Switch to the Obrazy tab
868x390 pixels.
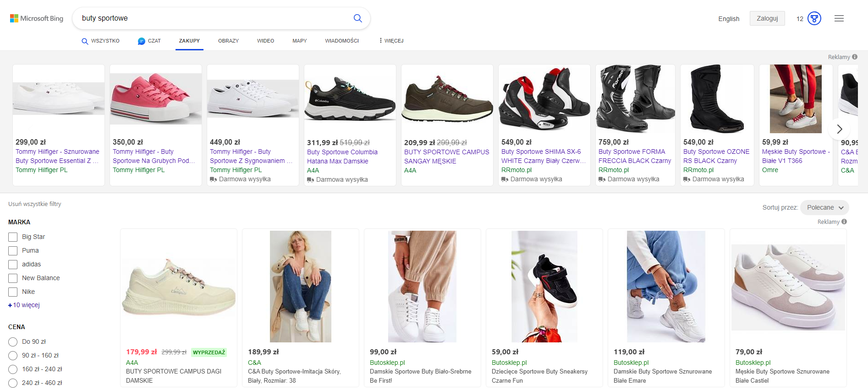pos(228,41)
